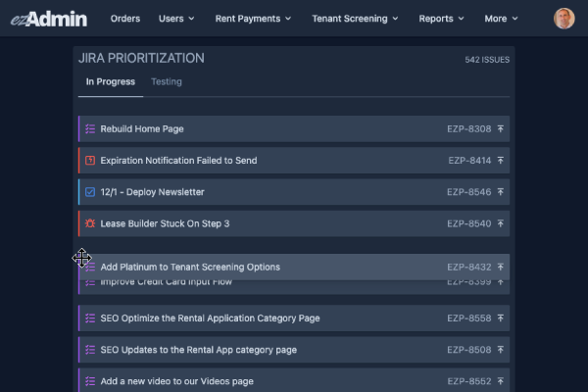Image resolution: width=588 pixels, height=392 pixels.
Task: Move EZP-8558 to top with arrow icon
Action: 500,318
